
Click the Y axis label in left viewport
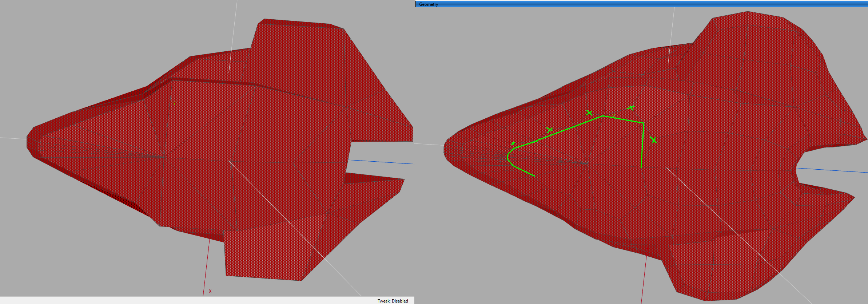pos(175,103)
